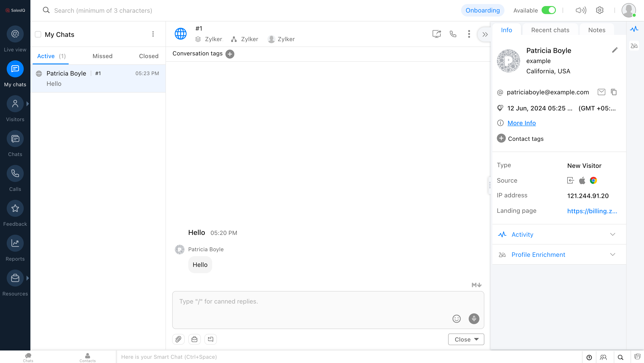The height and width of the screenshot is (363, 644).
Task: Copy the visitor's email address
Action: click(x=614, y=92)
